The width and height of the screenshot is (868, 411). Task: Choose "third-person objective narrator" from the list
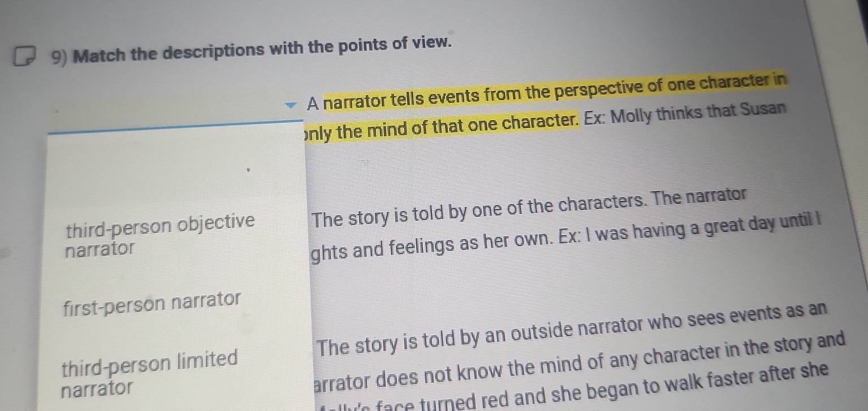pyautogui.click(x=159, y=233)
